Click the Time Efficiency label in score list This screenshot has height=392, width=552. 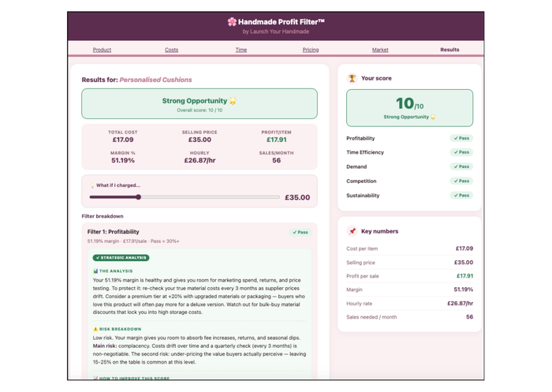(x=365, y=152)
